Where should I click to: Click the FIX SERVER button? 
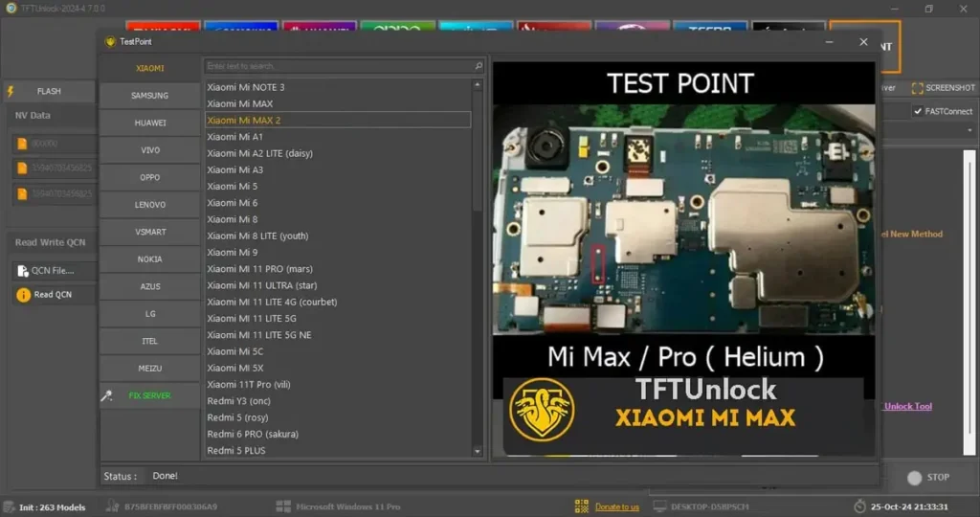pyautogui.click(x=150, y=395)
